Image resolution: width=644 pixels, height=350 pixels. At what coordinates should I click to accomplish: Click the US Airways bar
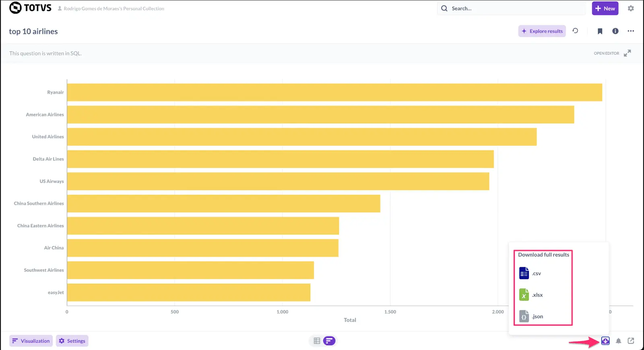pyautogui.click(x=278, y=181)
